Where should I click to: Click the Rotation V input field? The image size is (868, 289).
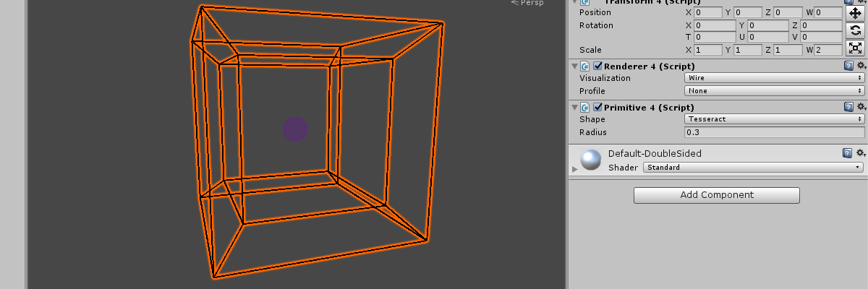pyautogui.click(x=822, y=37)
